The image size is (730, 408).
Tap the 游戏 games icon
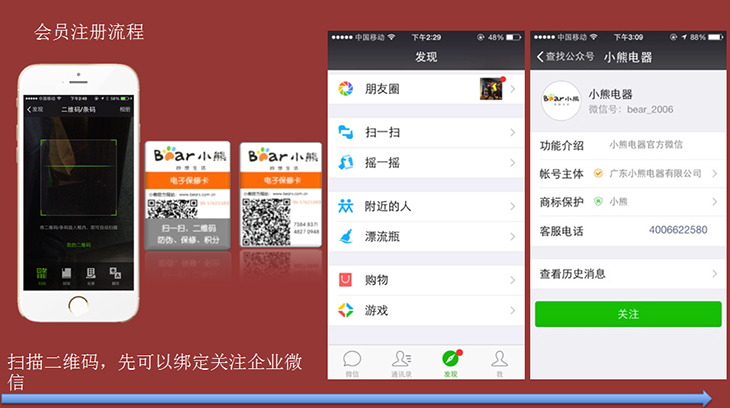click(345, 310)
